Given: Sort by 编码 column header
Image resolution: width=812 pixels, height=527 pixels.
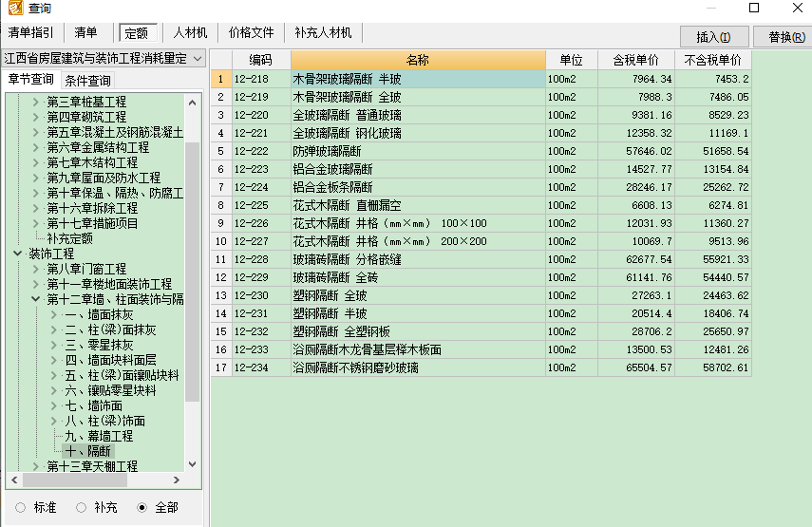Looking at the screenshot, I should tap(261, 60).
